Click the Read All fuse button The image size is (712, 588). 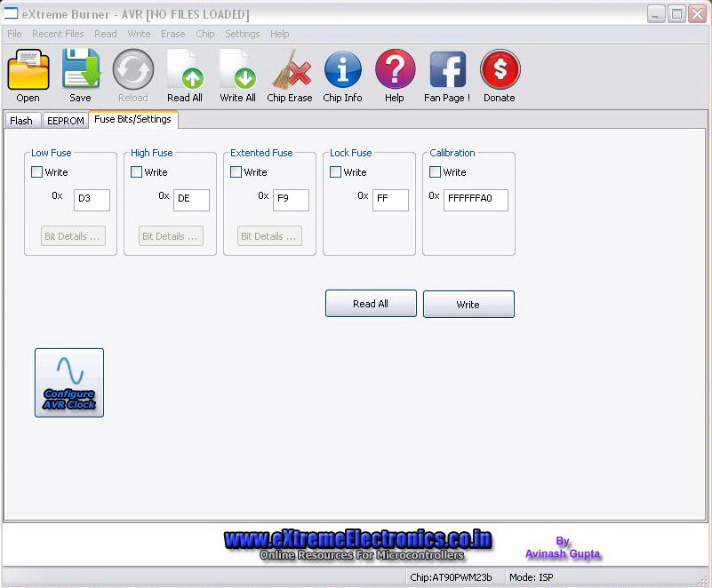point(371,304)
